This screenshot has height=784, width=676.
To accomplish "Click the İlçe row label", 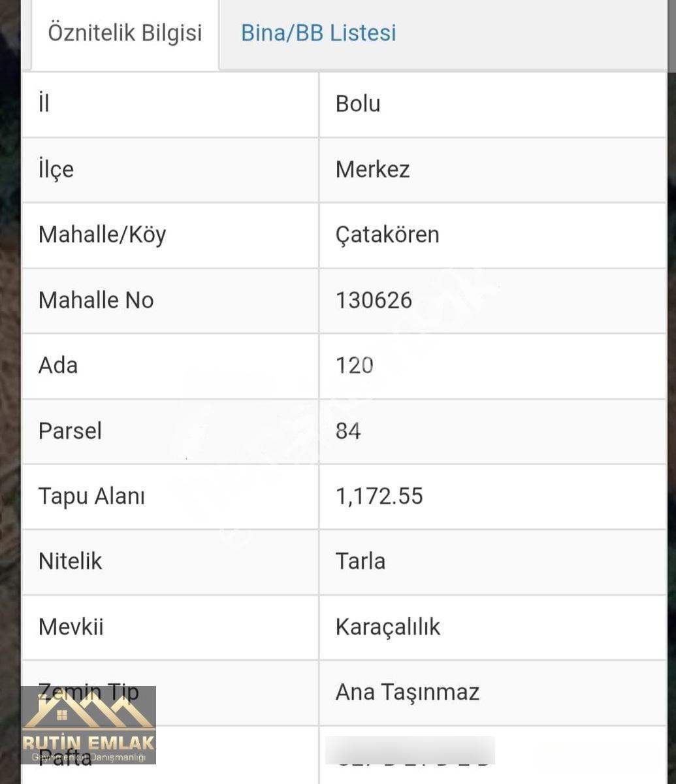I will click(x=56, y=170).
